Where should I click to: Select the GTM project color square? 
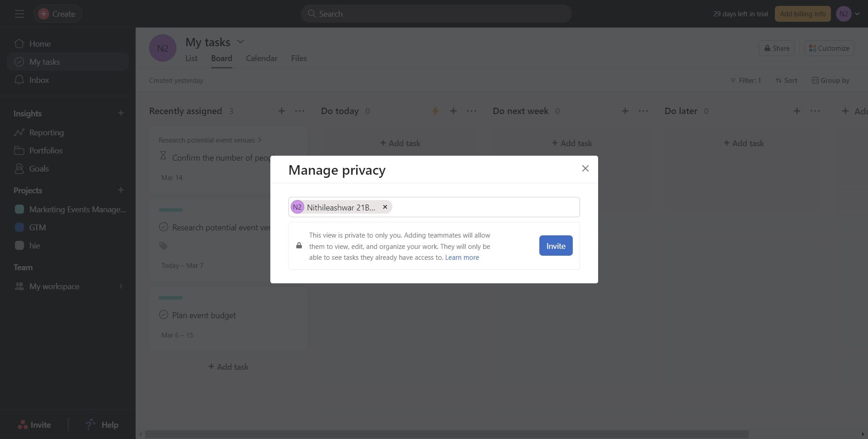click(x=19, y=228)
